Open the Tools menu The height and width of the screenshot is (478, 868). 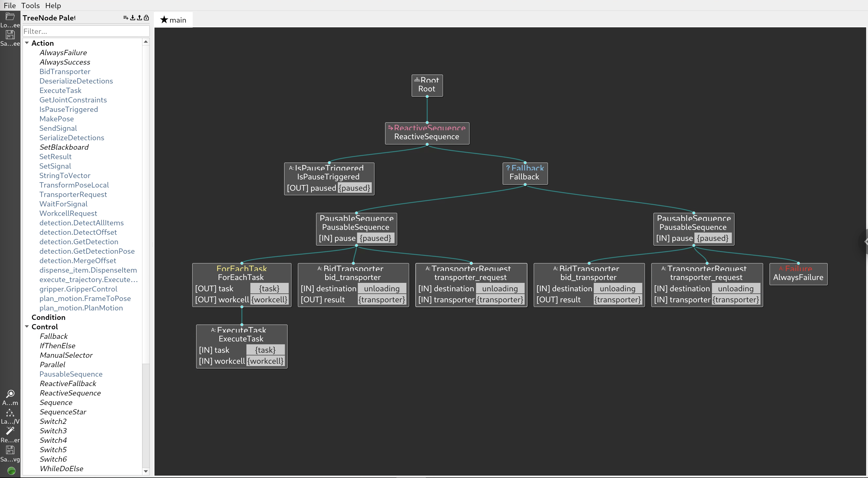tap(30, 5)
